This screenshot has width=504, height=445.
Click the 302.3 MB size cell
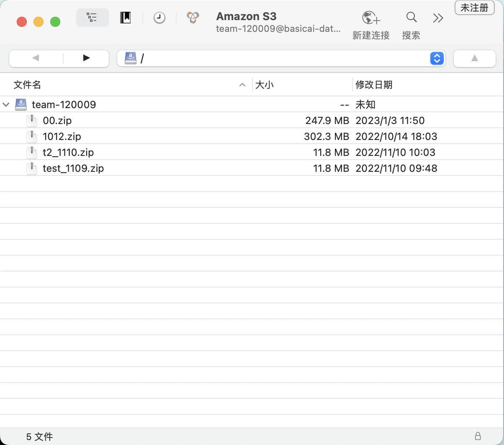(327, 137)
